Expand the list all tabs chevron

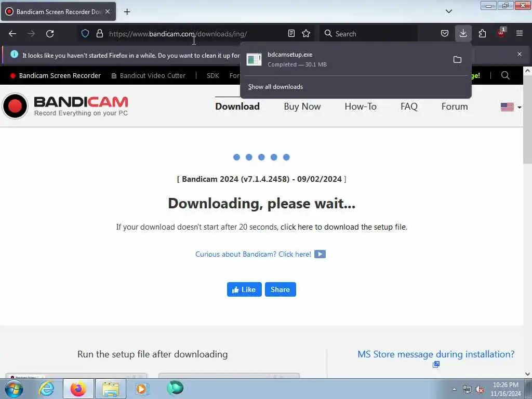click(x=448, y=11)
